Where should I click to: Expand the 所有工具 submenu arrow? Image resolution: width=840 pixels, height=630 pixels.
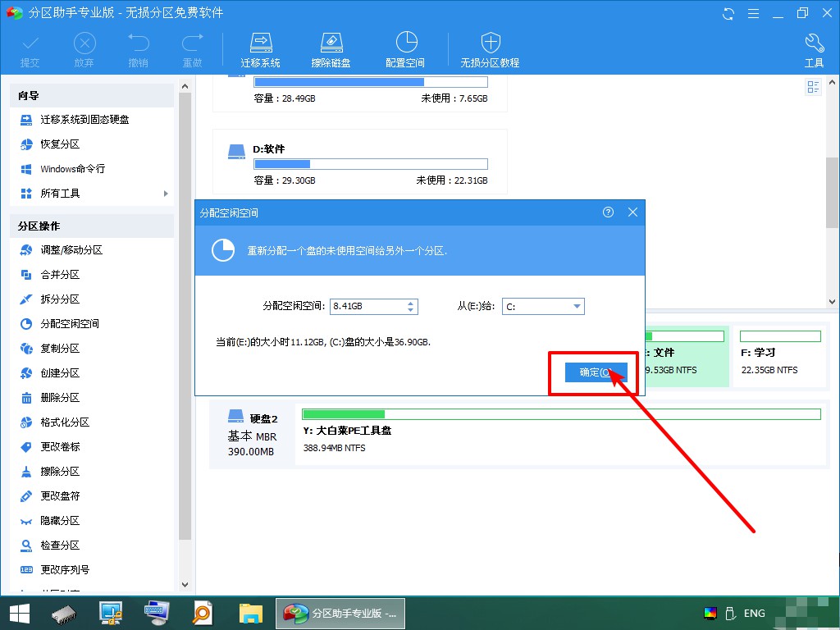click(166, 194)
